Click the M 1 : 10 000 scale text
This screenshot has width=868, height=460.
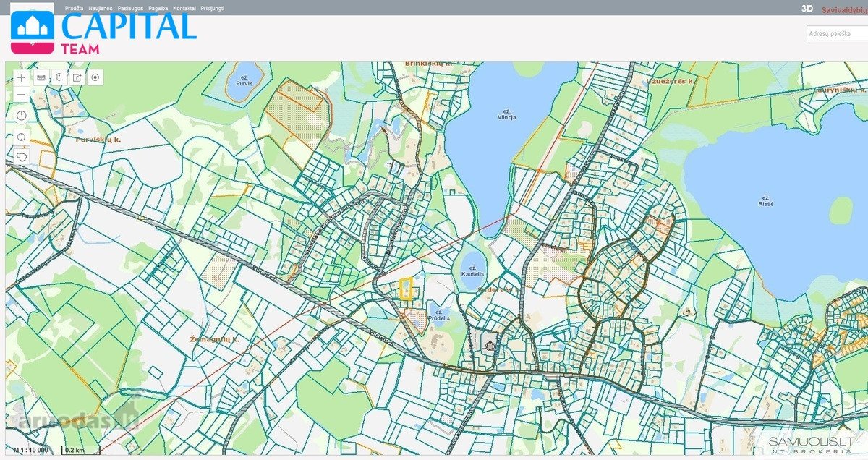[30, 450]
